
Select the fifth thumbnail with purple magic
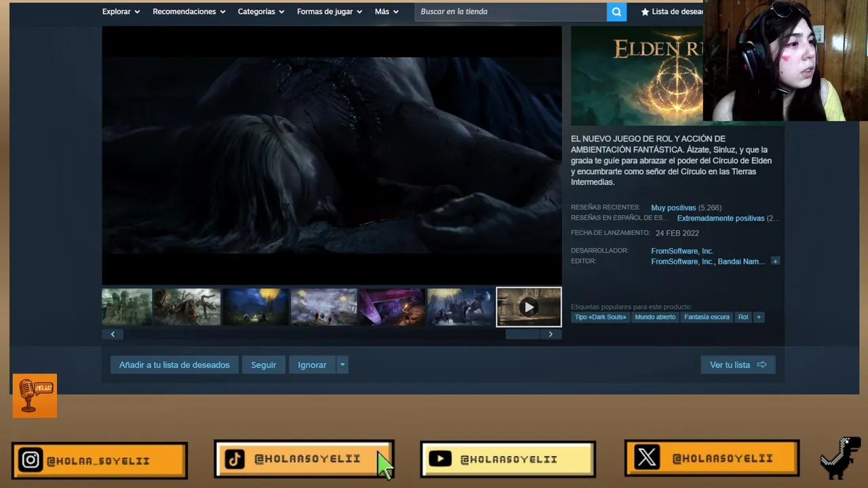tap(392, 307)
